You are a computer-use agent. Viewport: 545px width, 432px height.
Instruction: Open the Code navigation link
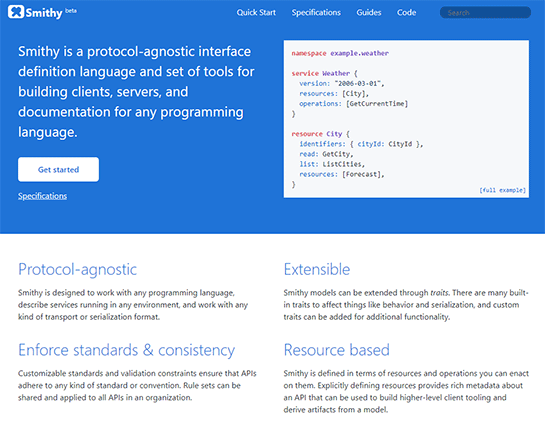(x=406, y=13)
